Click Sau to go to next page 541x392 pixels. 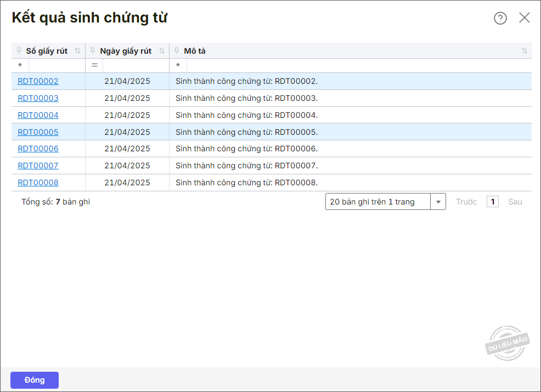515,202
